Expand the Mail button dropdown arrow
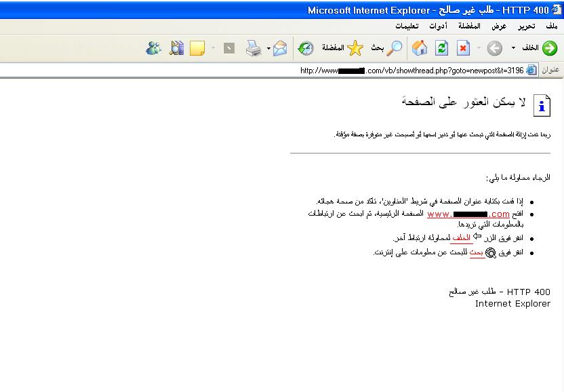Viewport: 564px width, 392px height. [x=269, y=48]
